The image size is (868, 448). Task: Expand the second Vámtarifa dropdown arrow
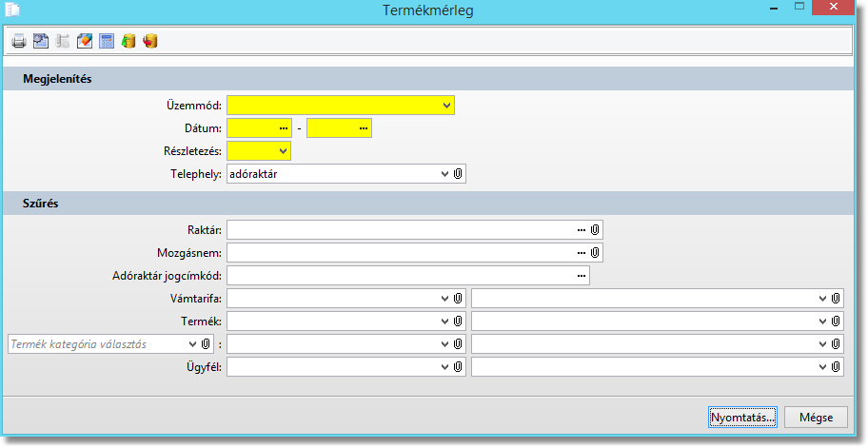pos(822,299)
